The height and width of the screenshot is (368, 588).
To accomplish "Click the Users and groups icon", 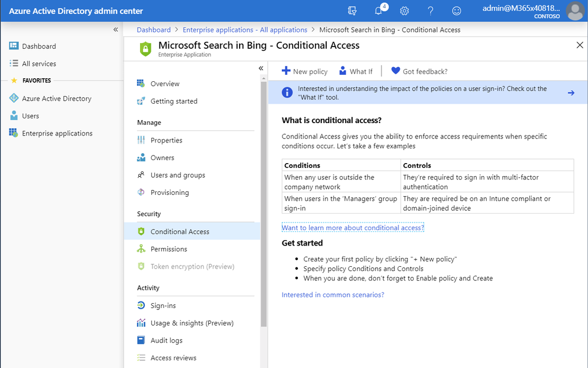I will click(141, 175).
